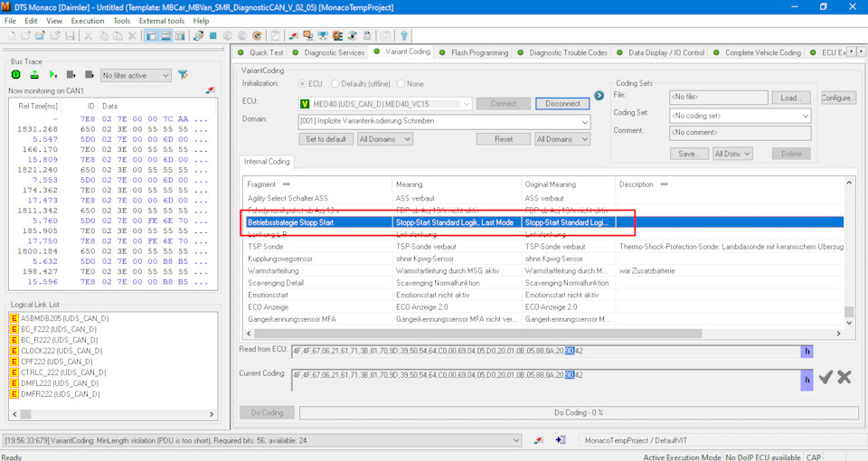The height and width of the screenshot is (461, 868).
Task: Open the All Domains dropdown next to Save
Action: tap(732, 154)
